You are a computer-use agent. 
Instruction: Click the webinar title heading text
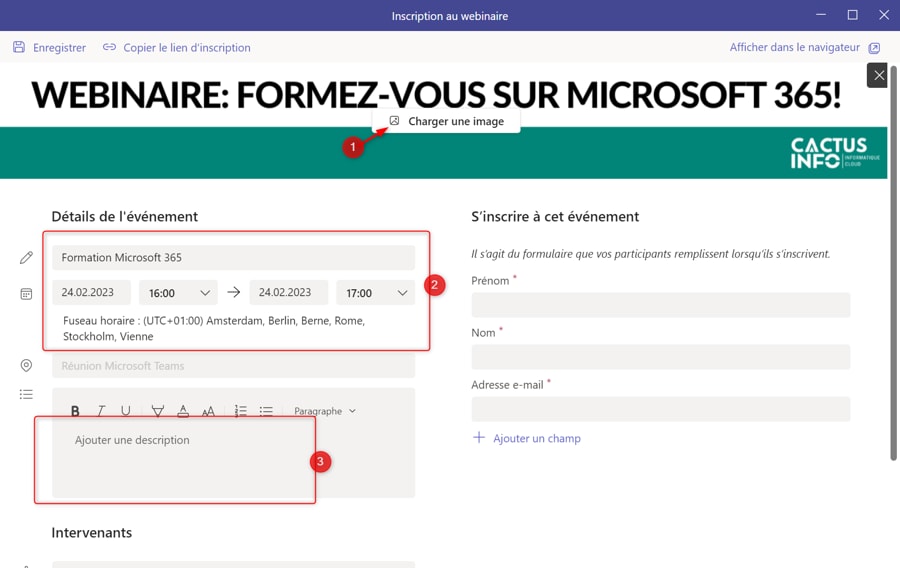pyautogui.click(x=436, y=95)
